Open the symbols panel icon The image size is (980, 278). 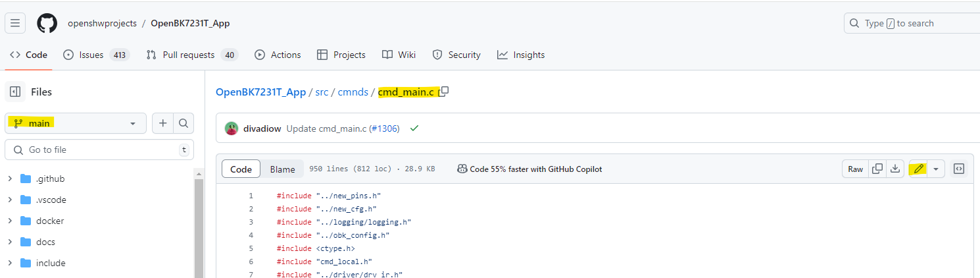click(959, 169)
